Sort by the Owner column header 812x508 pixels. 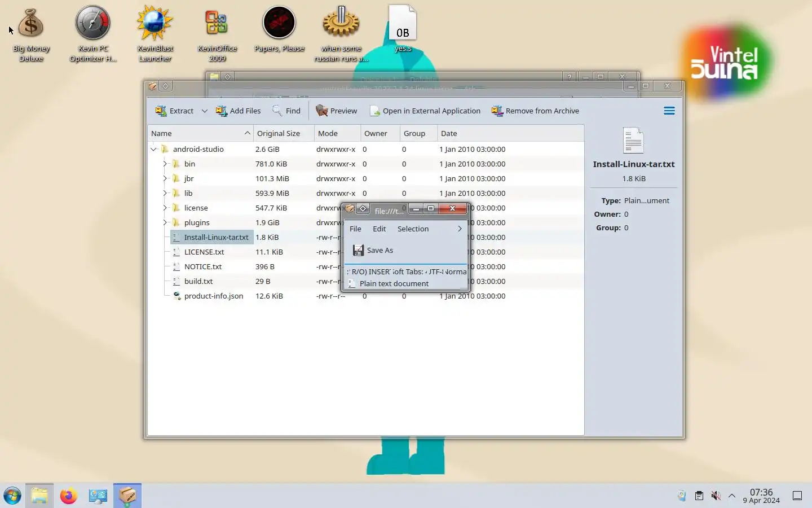380,133
